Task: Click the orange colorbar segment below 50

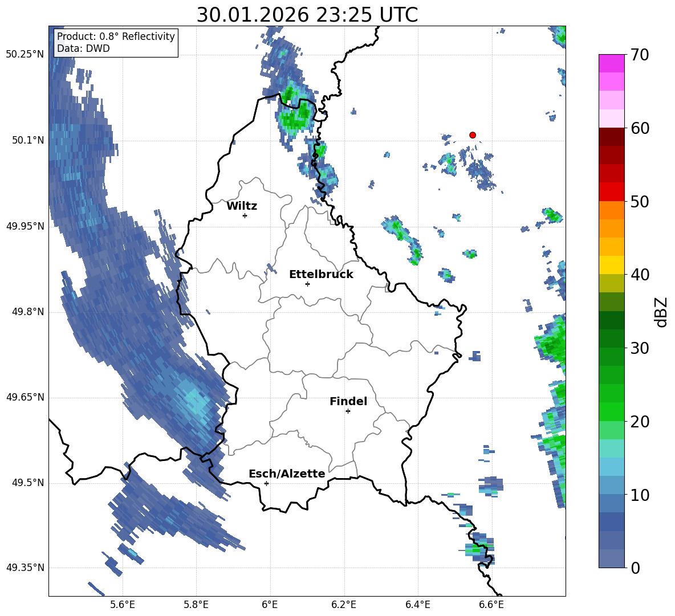Action: click(611, 210)
